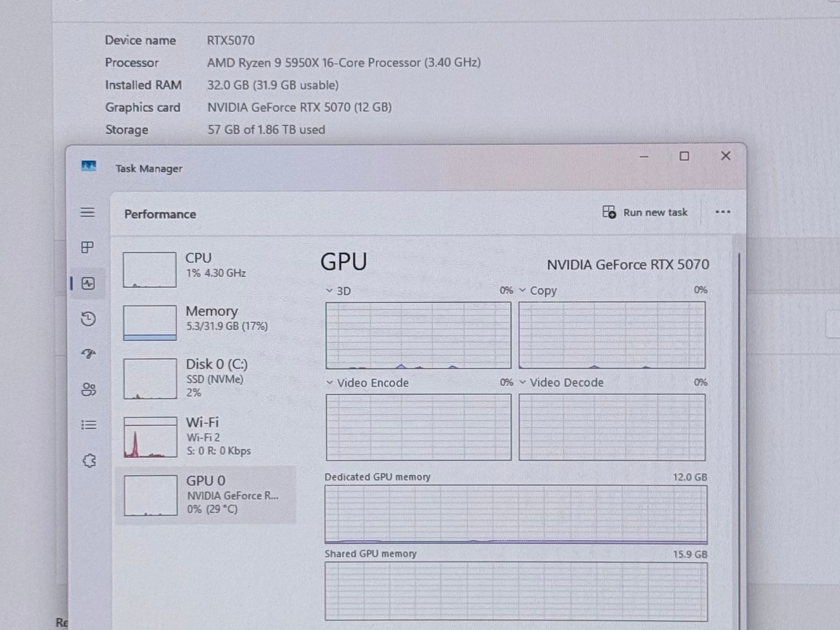The height and width of the screenshot is (630, 840).
Task: Select Wi-Fi performance entry
Action: click(205, 437)
